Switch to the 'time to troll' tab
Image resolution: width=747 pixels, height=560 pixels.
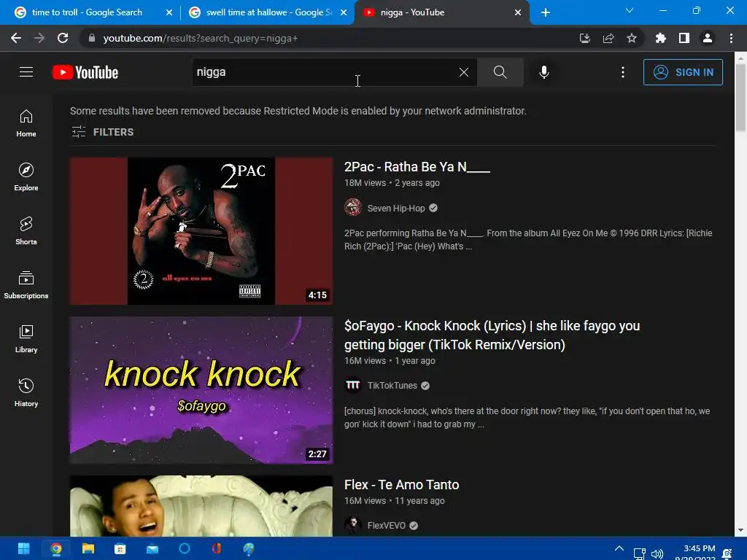tap(87, 12)
